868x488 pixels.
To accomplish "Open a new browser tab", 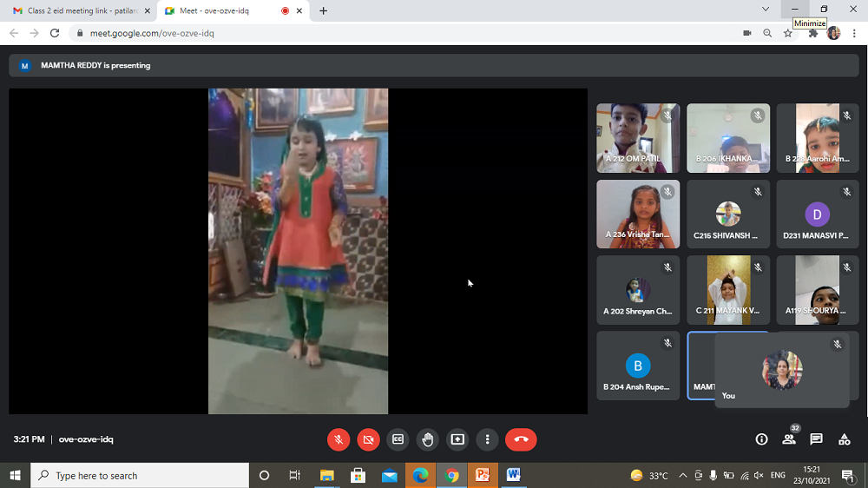I will 324,10.
